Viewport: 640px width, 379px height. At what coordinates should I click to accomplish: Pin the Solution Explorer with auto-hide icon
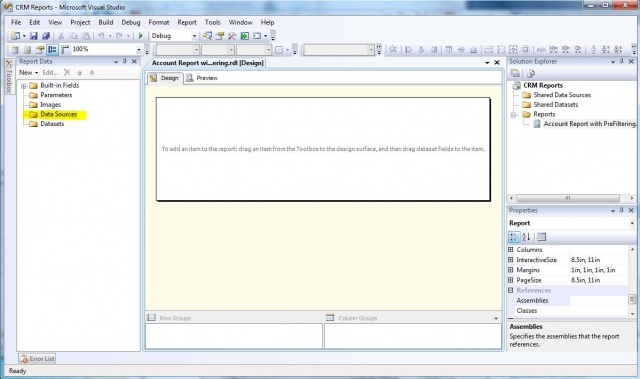(622, 61)
